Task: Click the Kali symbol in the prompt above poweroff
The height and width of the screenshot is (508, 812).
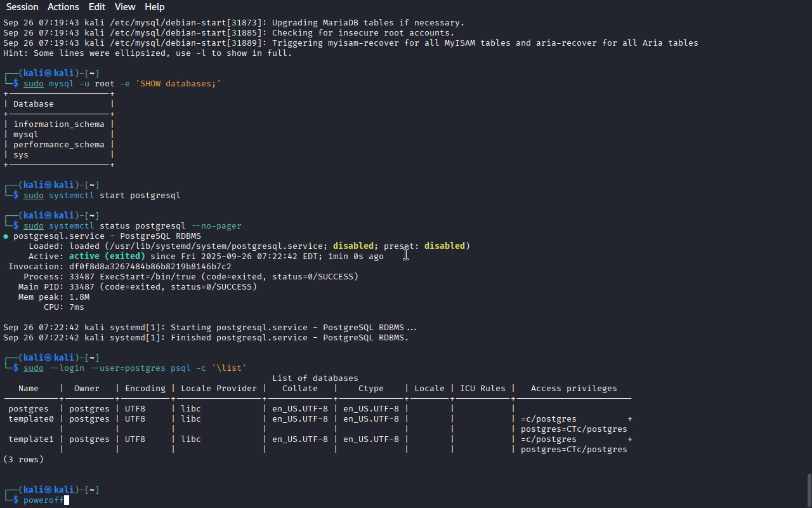Action: coord(47,490)
